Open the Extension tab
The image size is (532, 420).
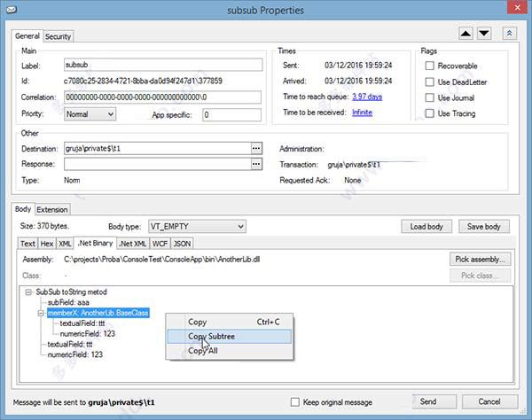52,209
